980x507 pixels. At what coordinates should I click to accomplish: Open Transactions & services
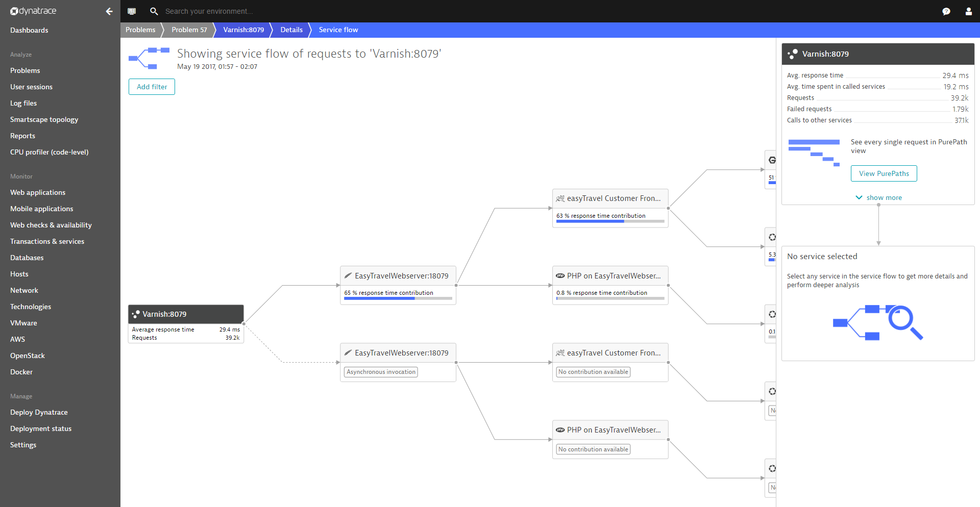(x=47, y=242)
